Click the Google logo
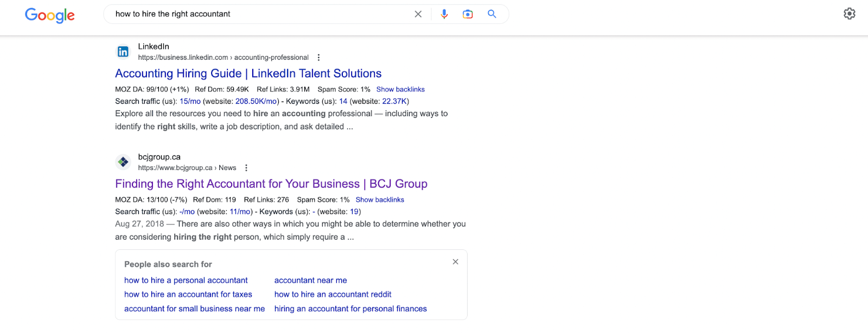 click(50, 15)
